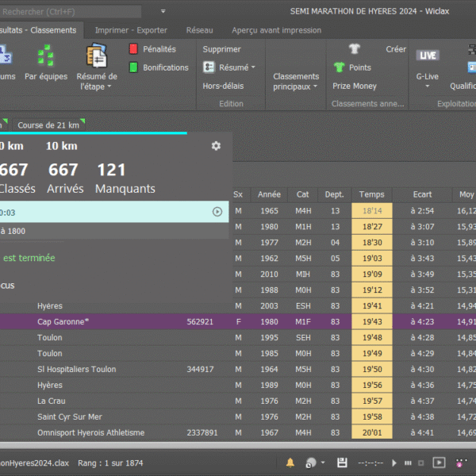The width and height of the screenshot is (476, 476).
Task: Click the 10 km Arrivés counter
Action: [65, 178]
